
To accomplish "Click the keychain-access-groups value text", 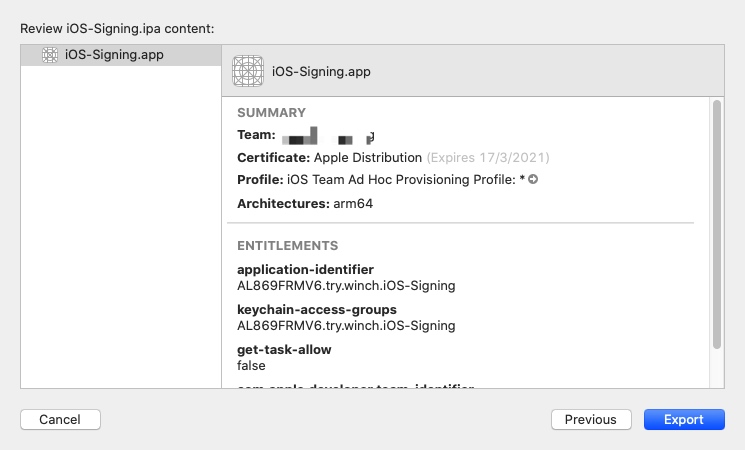I will [346, 326].
